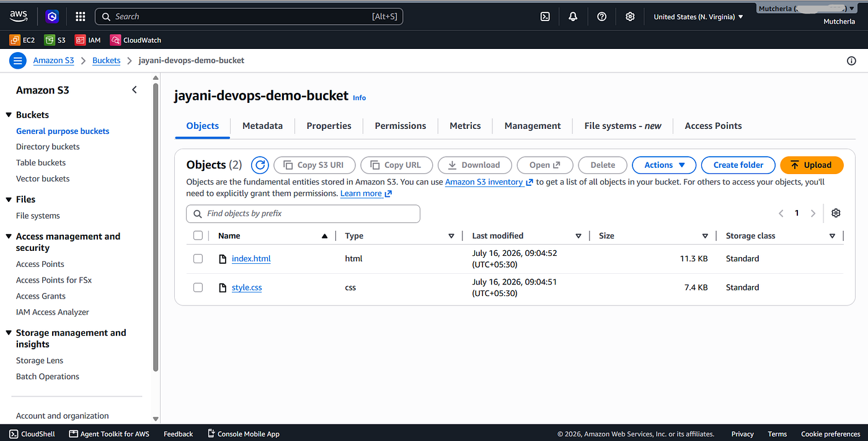Go to the previous page arrow
Image resolution: width=868 pixels, height=441 pixels.
[781, 213]
